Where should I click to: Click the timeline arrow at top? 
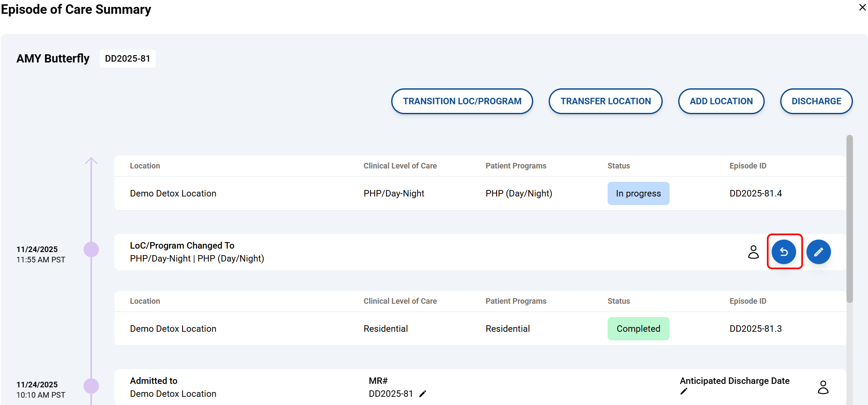click(91, 161)
